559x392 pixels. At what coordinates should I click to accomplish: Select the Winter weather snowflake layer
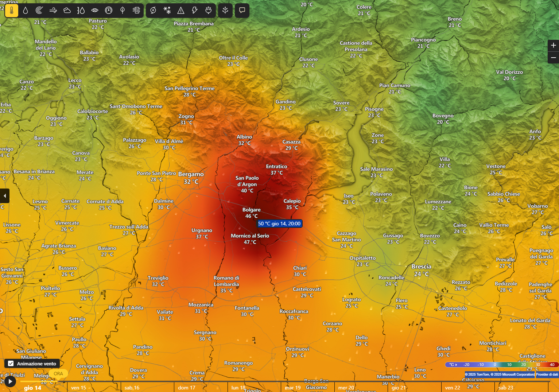click(x=167, y=11)
